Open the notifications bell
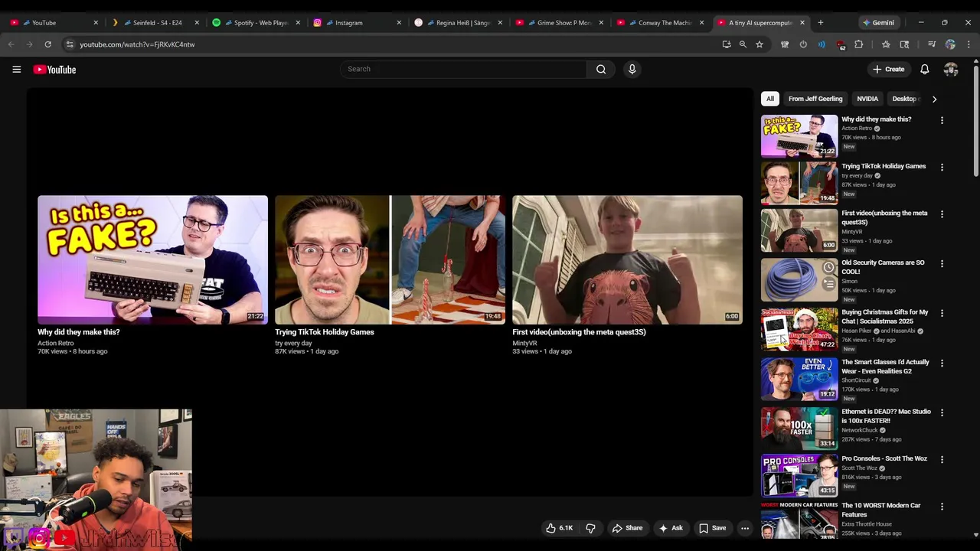The width and height of the screenshot is (980, 551). click(925, 69)
